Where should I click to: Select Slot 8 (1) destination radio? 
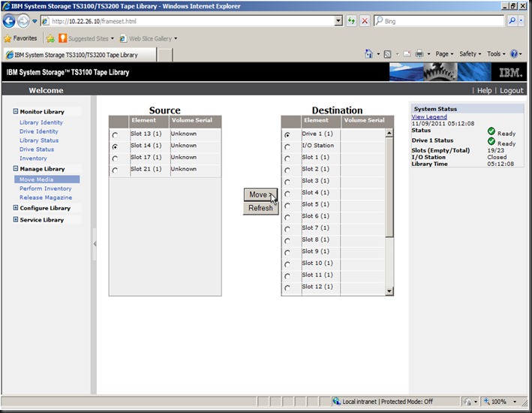(287, 241)
